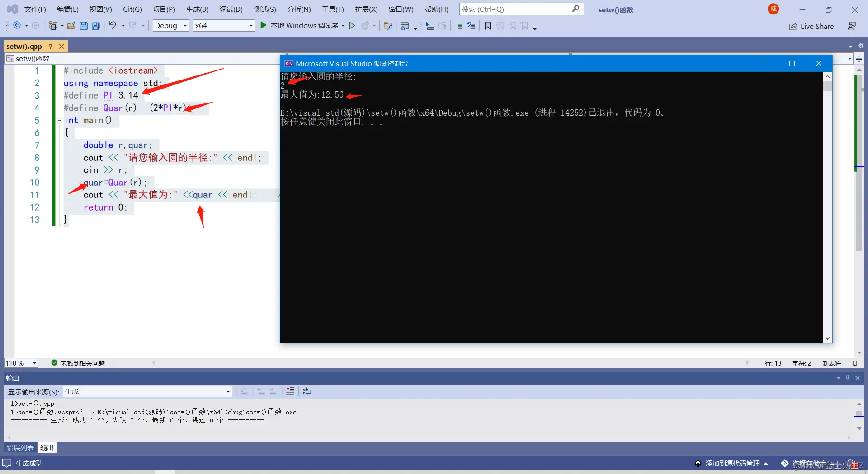Switch to the 错误列表 tab
This screenshot has height=474, width=868.
(x=20, y=447)
